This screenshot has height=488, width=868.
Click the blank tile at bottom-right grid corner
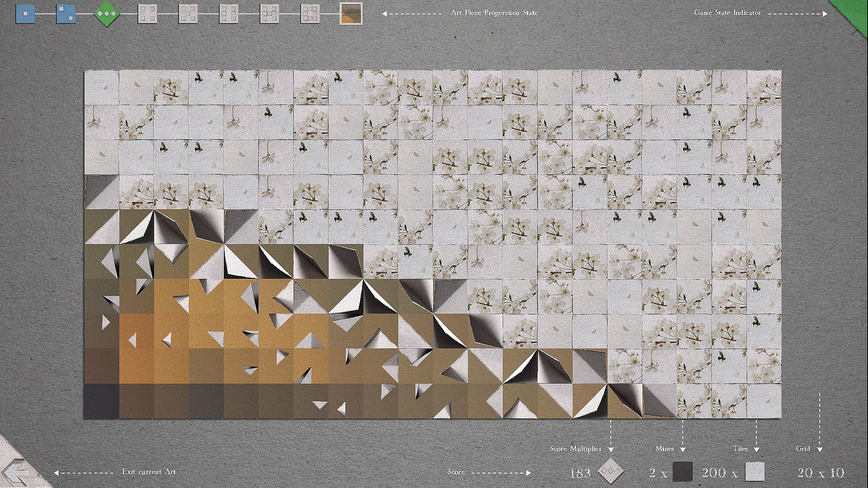pyautogui.click(x=764, y=401)
